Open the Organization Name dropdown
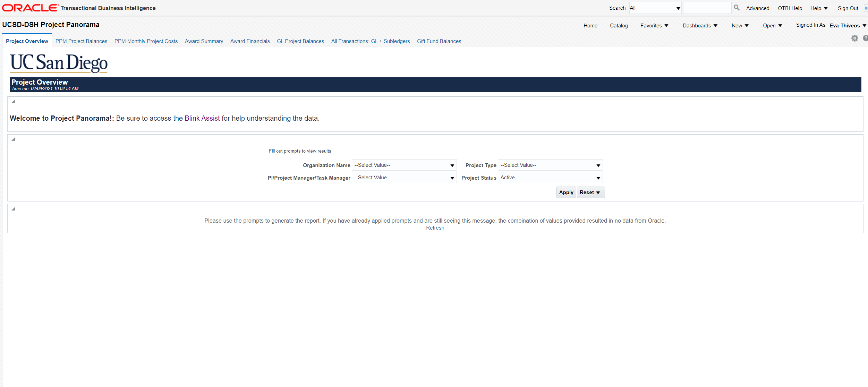Viewport: 868px width, 387px height. pos(452,165)
